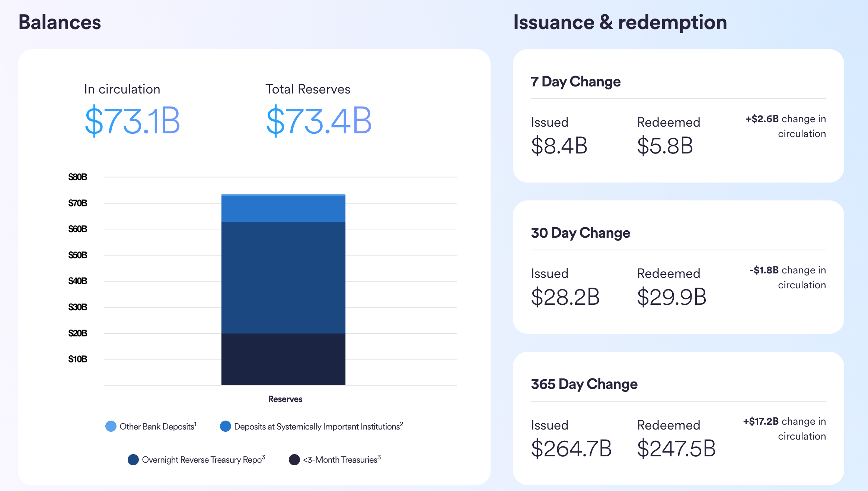Click the Overnight Reverse Repo bar segment

pyautogui.click(x=283, y=278)
